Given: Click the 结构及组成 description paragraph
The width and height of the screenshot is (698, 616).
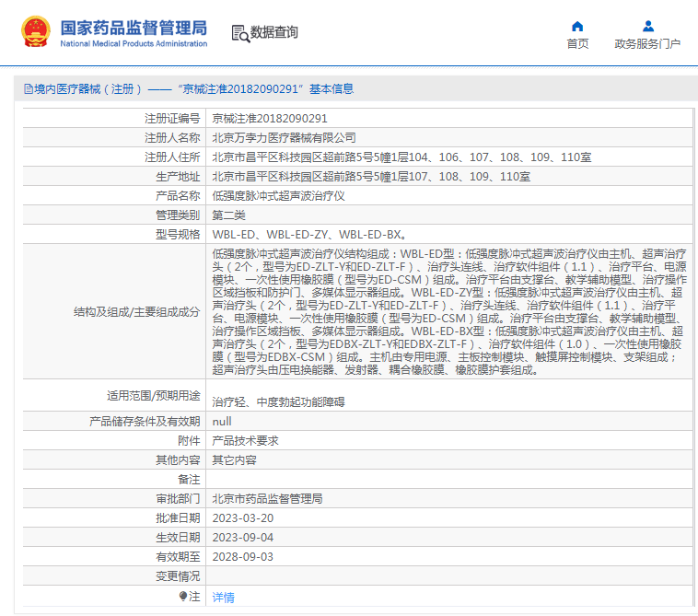Looking at the screenshot, I should tap(449, 312).
